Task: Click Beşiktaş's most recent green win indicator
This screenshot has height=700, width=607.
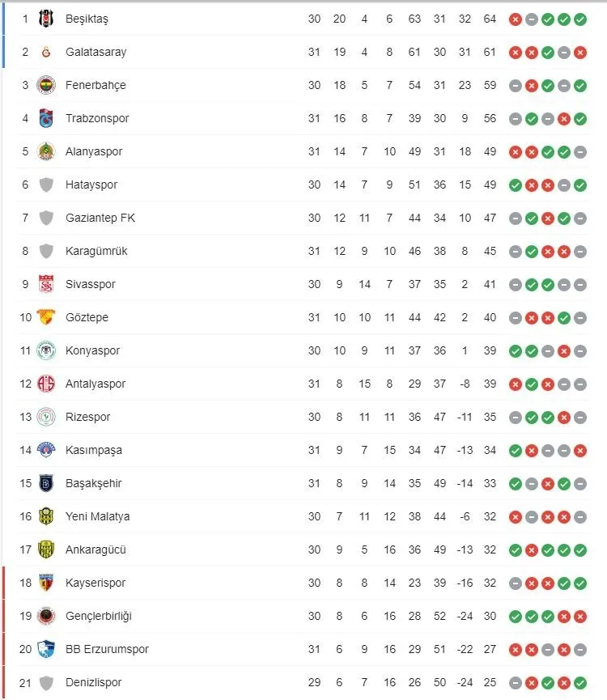Action: 579,19
